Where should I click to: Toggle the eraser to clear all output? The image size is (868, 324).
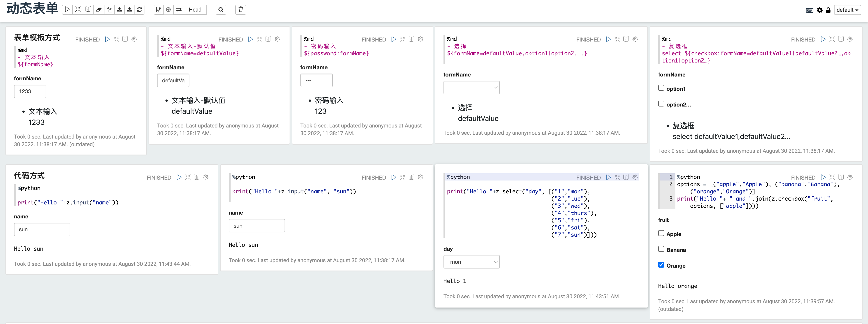pos(98,9)
